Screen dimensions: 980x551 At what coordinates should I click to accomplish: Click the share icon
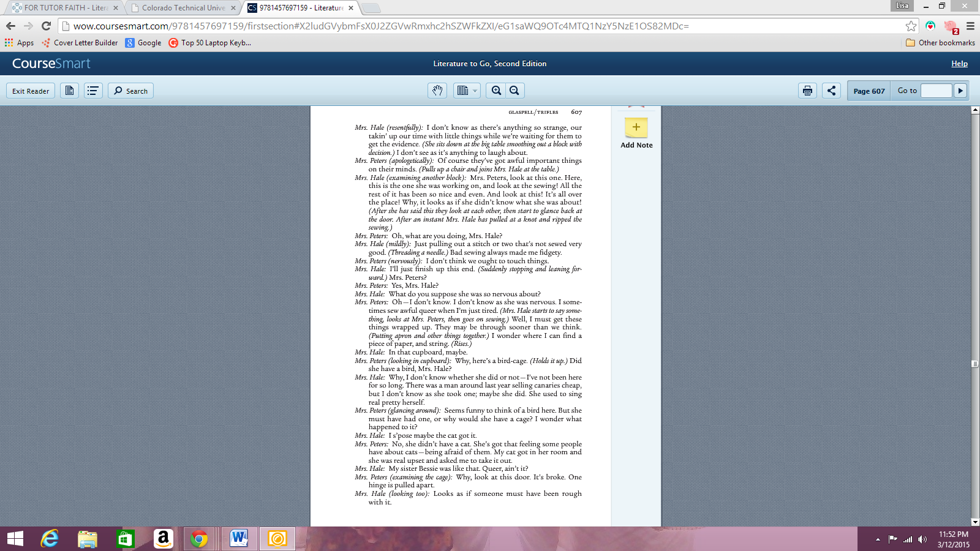tap(831, 91)
